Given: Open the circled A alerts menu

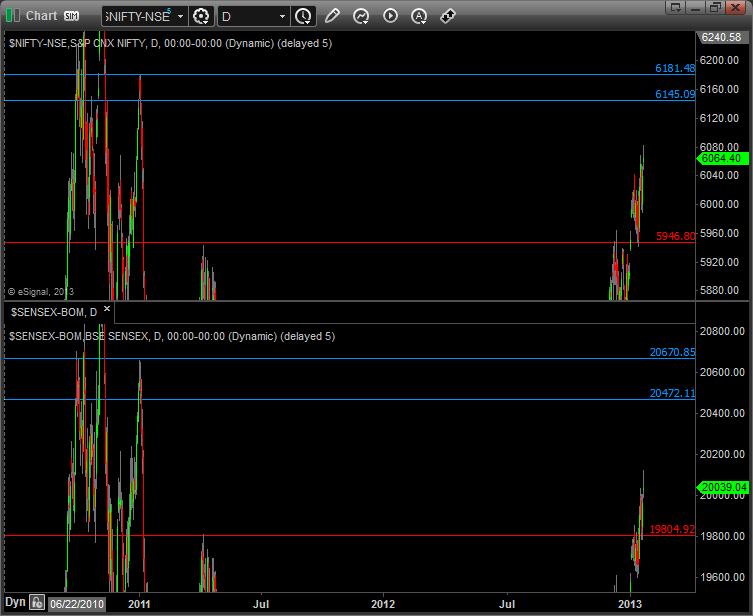Looking at the screenshot, I should (x=419, y=16).
